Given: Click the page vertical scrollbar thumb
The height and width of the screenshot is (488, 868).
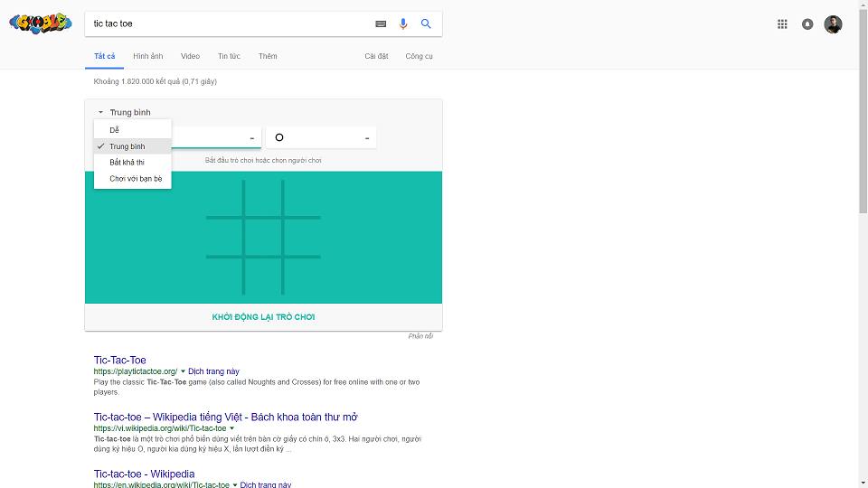Looking at the screenshot, I should (x=863, y=110).
